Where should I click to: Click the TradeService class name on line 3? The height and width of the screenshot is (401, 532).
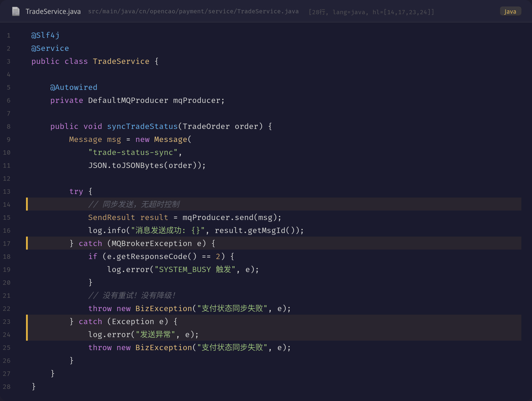121,62
